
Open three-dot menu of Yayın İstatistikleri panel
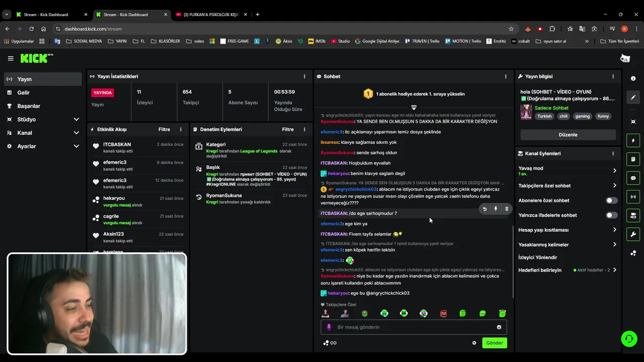[304, 76]
